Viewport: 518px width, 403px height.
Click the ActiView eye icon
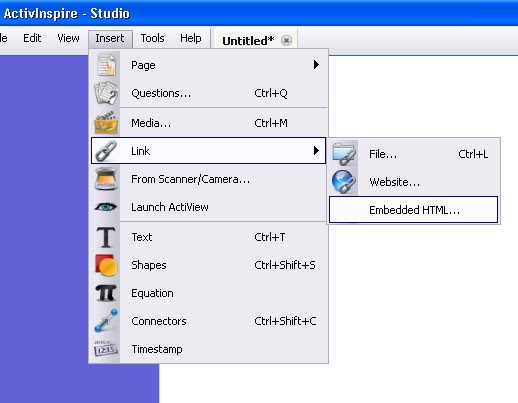point(106,207)
